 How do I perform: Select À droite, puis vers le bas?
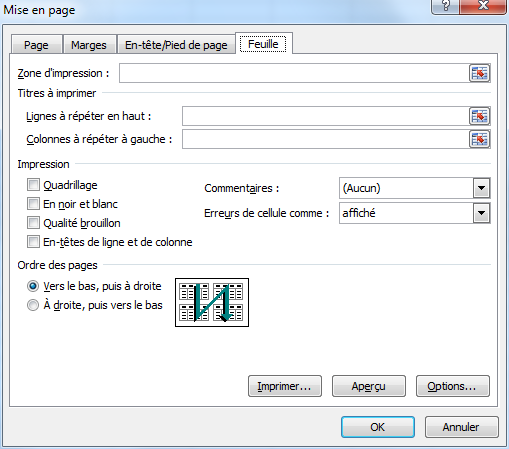click(33, 305)
